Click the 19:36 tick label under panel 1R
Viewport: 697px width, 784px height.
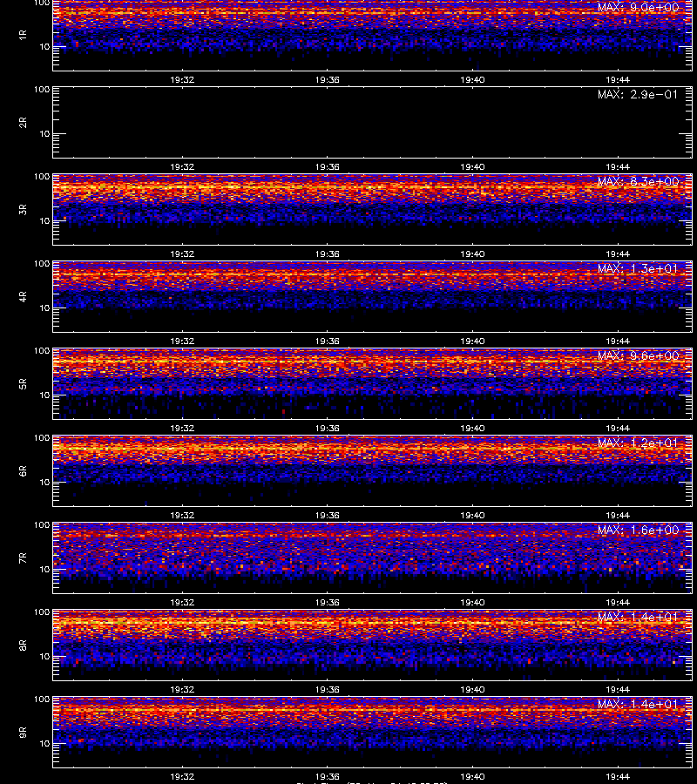pyautogui.click(x=327, y=79)
